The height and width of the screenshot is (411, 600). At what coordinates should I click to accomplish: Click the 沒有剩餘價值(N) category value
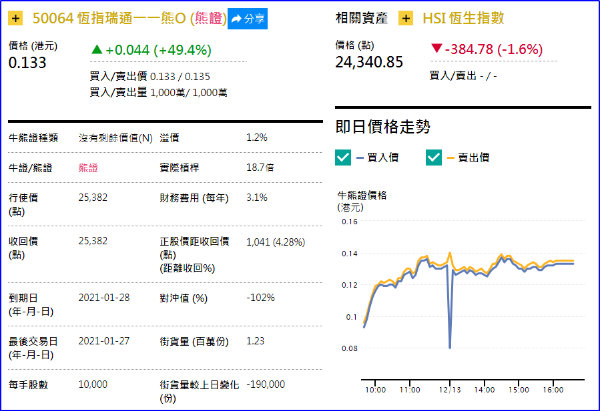coord(116,138)
